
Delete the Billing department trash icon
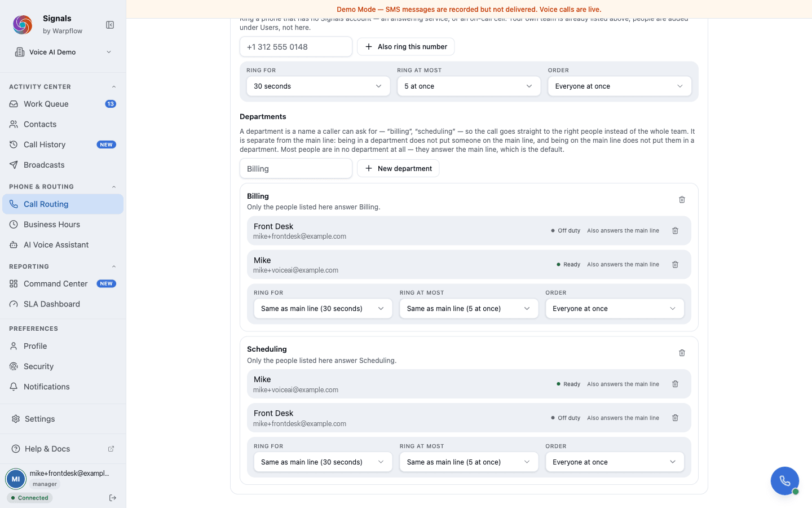(682, 200)
